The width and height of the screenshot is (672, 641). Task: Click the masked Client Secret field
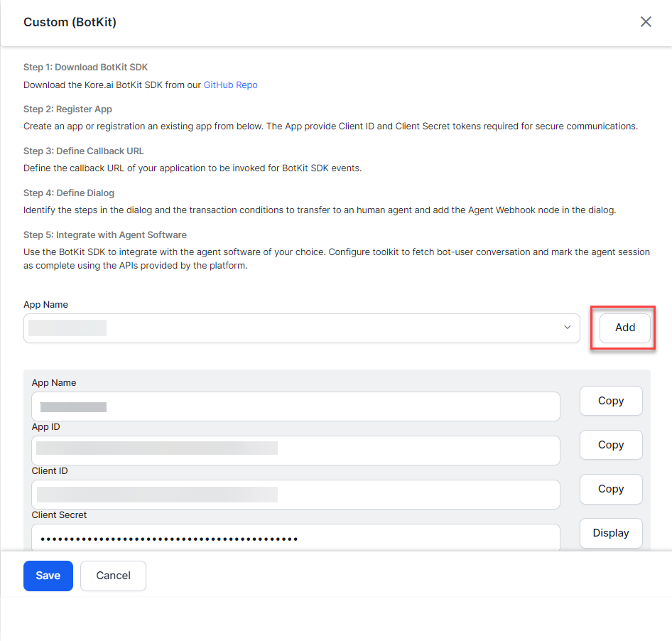[x=296, y=538]
